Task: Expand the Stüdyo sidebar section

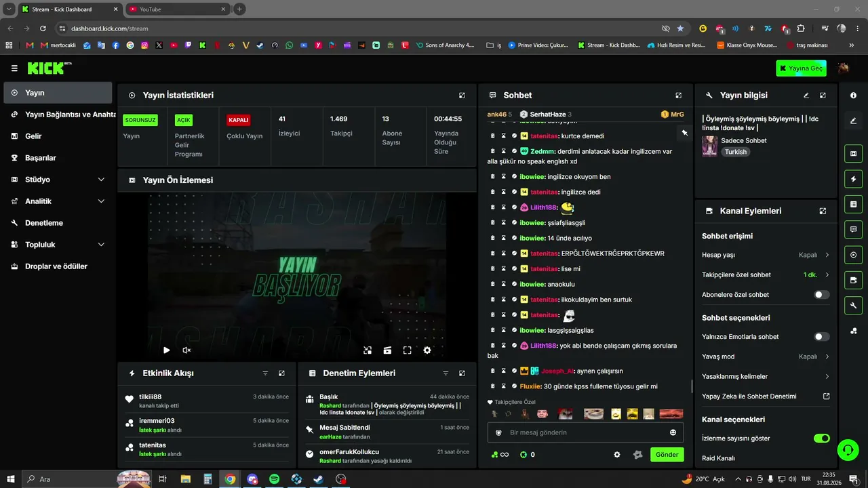Action: (x=101, y=180)
